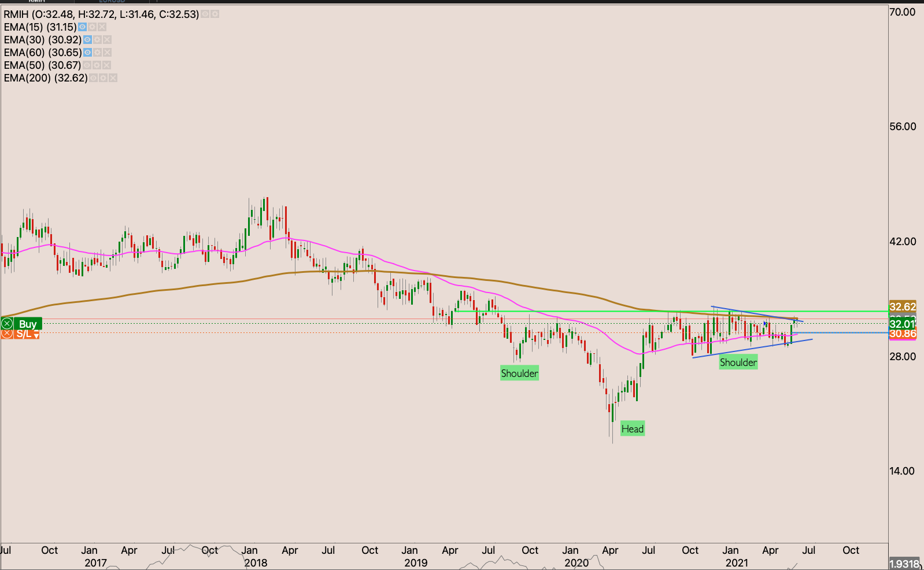Viewport: 924px width, 570px height.
Task: Cancel the Buy order using its circled X
Action: (7, 324)
